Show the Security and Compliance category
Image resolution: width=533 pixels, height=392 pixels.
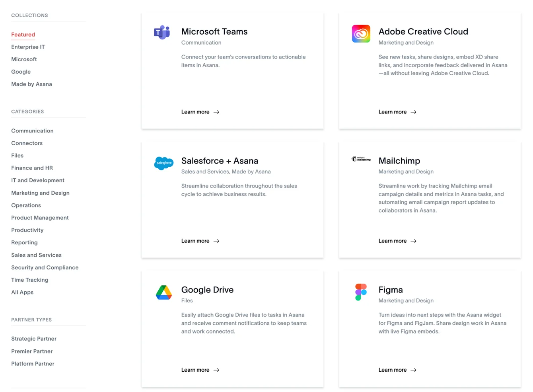(x=45, y=267)
